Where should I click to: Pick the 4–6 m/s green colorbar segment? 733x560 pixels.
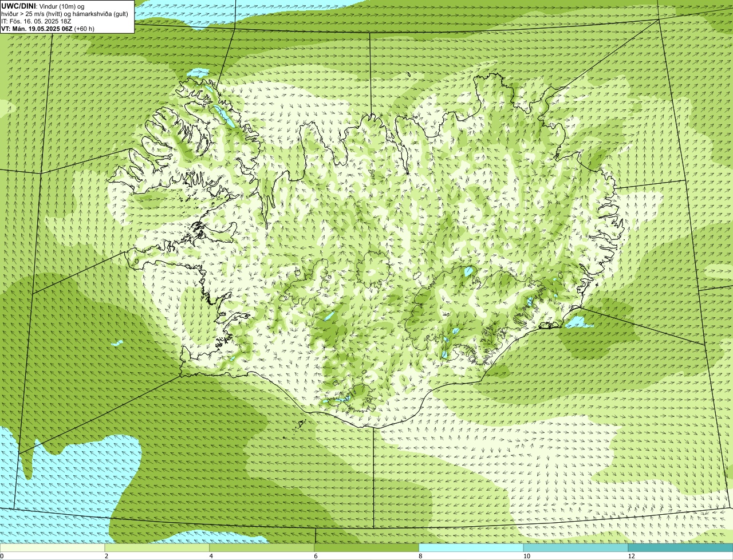click(x=262, y=547)
